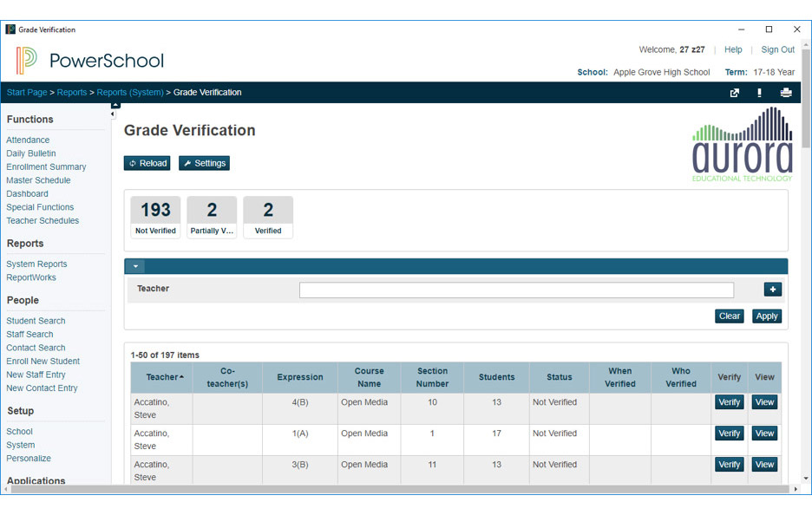
Task: Print the Grade Verification report
Action: [786, 92]
